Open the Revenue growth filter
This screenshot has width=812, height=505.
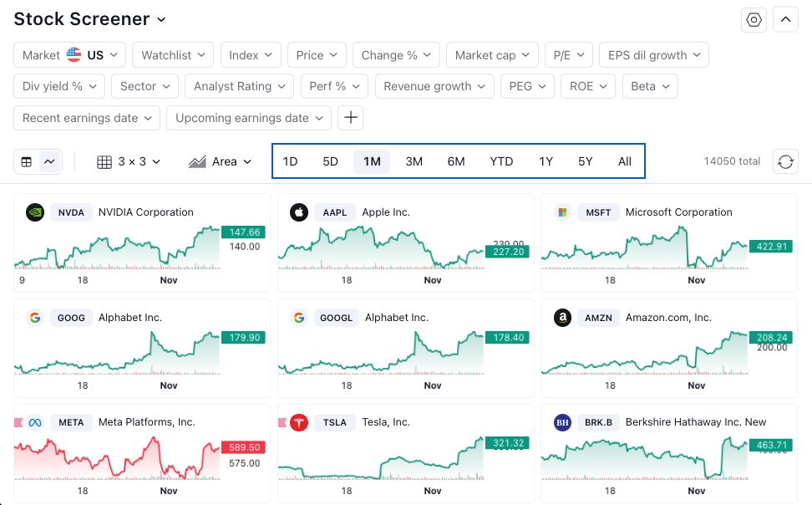[434, 86]
